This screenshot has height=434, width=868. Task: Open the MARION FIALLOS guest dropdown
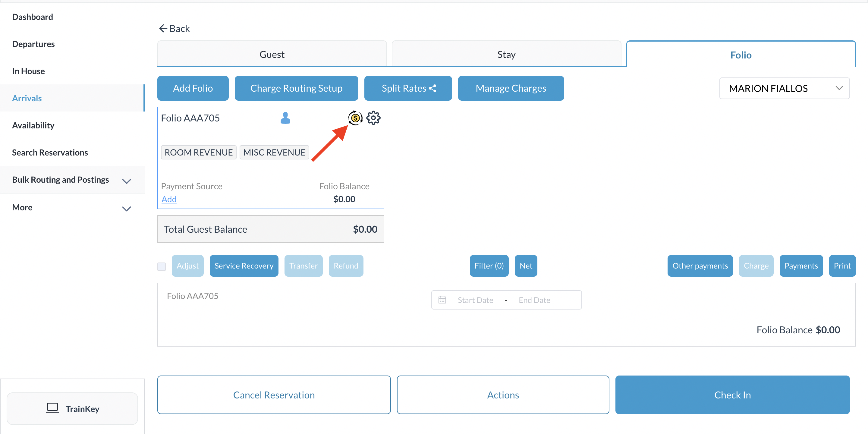point(784,88)
